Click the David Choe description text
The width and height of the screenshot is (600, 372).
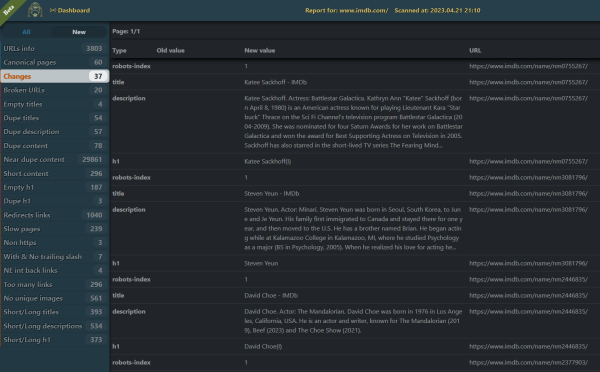353,321
